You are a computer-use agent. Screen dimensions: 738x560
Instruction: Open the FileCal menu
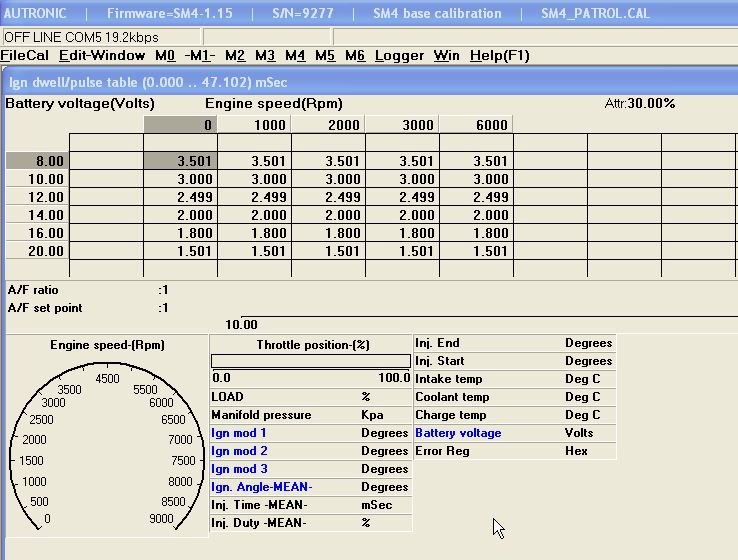coord(24,56)
